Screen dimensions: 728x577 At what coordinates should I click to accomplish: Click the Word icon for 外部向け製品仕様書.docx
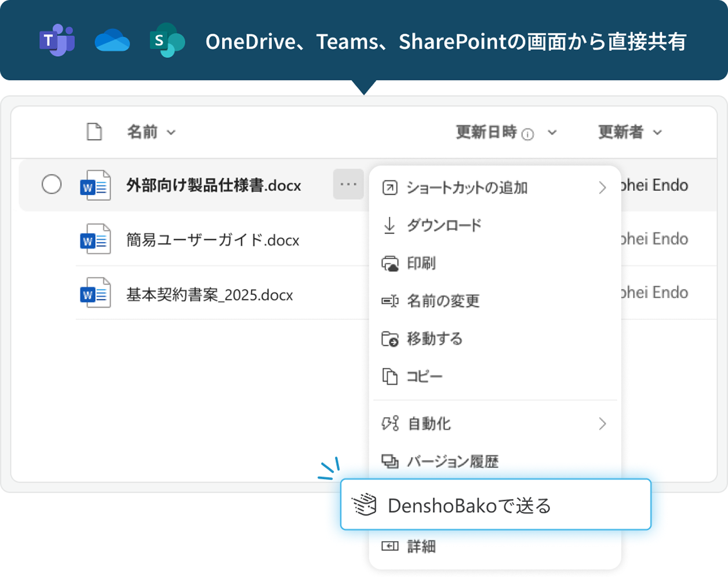(95, 185)
